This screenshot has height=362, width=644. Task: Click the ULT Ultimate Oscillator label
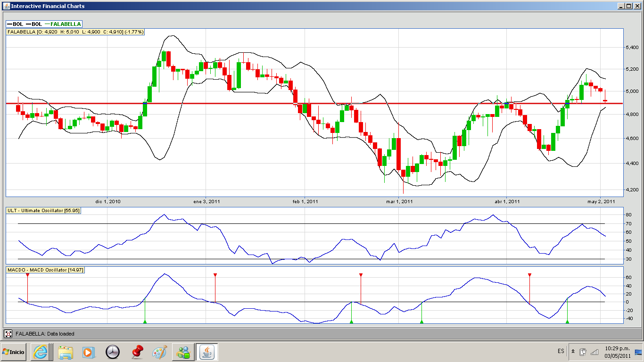pos(43,210)
